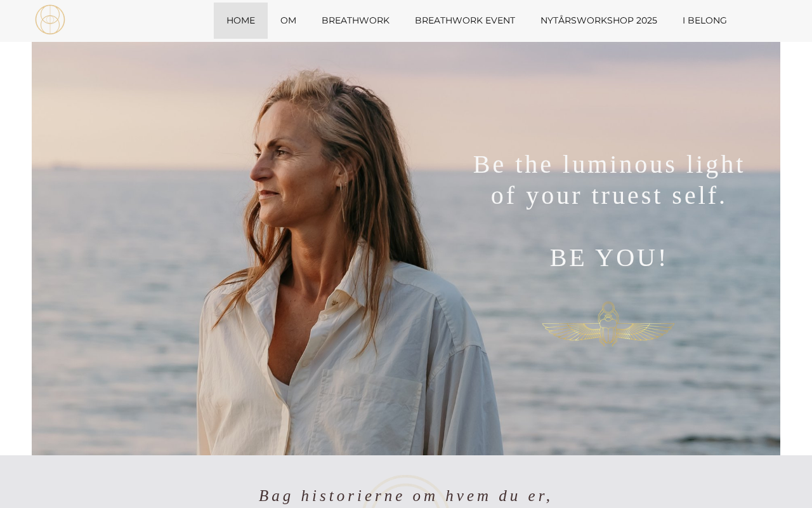
Task: Click the gold circular site logo
Action: point(50,20)
